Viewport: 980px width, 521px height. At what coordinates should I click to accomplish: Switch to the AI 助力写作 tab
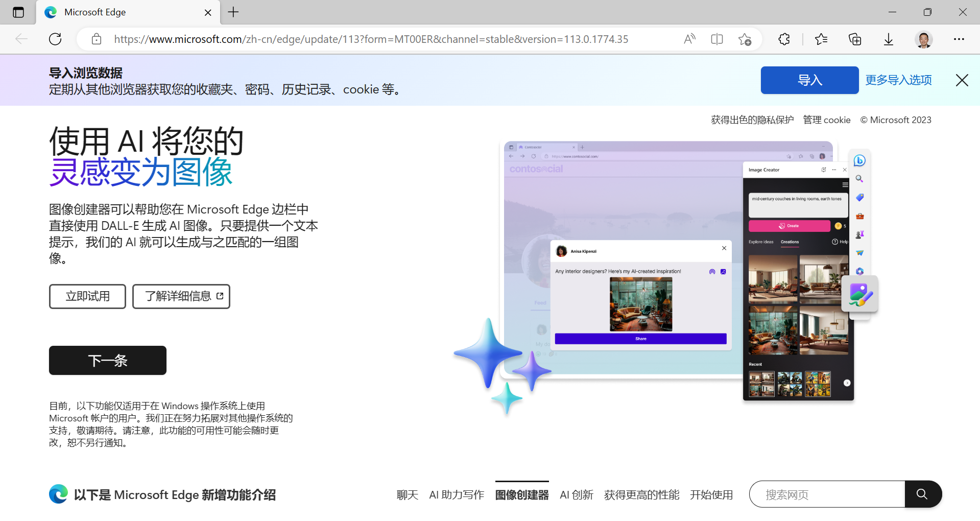pyautogui.click(x=457, y=494)
